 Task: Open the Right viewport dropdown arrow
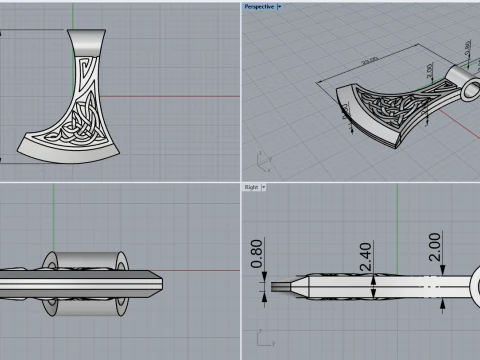(x=264, y=187)
